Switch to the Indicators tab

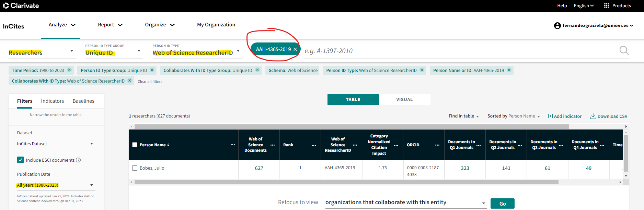point(53,101)
